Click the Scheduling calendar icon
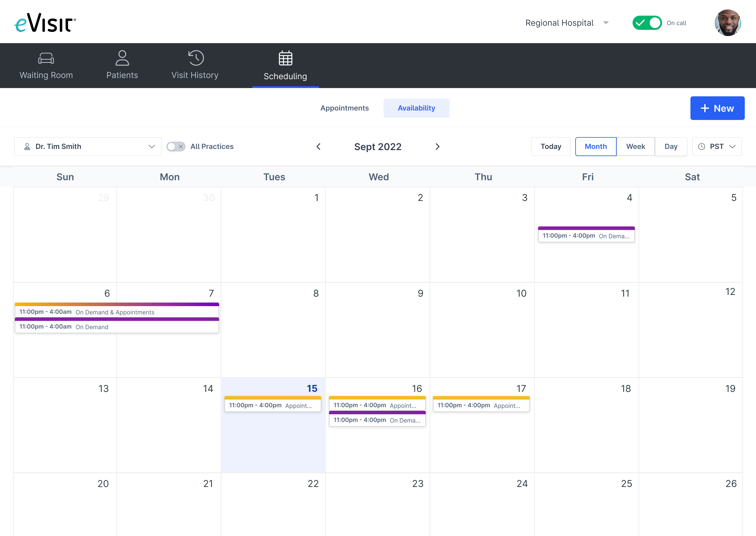 [x=285, y=59]
